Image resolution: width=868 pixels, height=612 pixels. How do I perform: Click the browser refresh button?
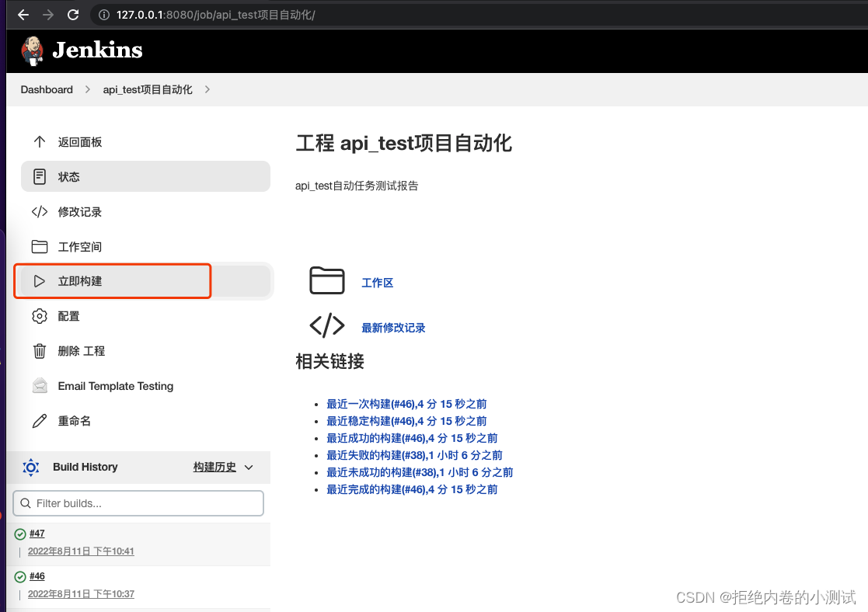tap(73, 14)
